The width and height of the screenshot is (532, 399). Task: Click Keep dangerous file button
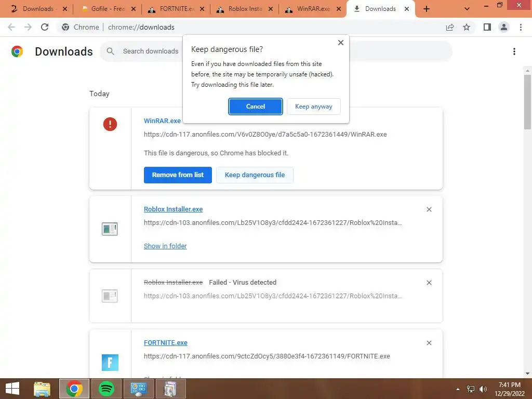tap(255, 175)
